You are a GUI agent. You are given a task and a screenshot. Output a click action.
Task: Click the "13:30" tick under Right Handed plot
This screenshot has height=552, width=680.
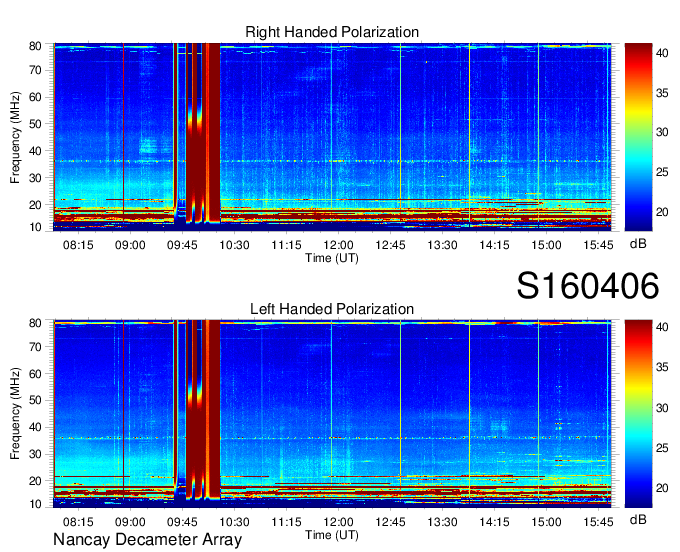[x=442, y=245]
